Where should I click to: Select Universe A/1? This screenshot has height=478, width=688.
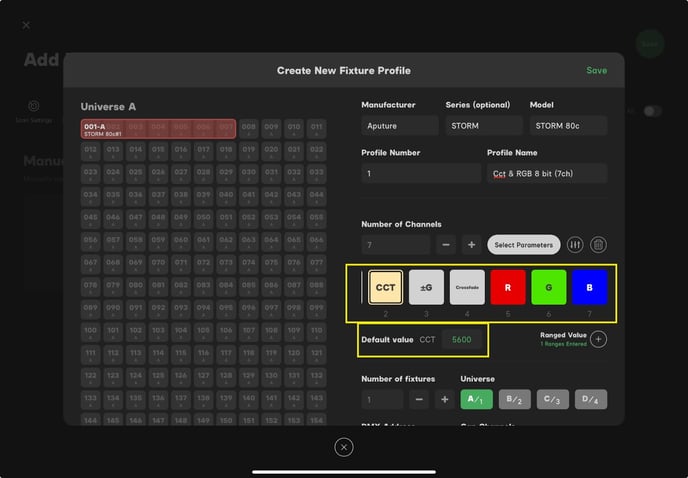[476, 399]
